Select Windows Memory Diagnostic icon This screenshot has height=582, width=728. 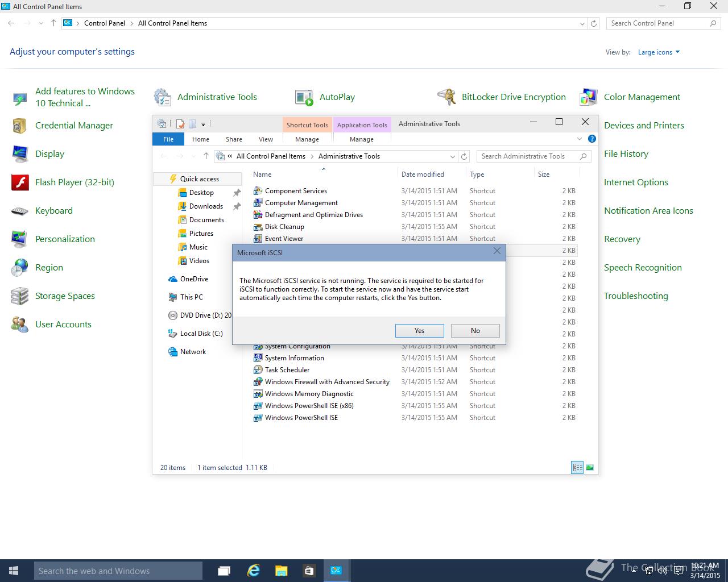pos(258,394)
